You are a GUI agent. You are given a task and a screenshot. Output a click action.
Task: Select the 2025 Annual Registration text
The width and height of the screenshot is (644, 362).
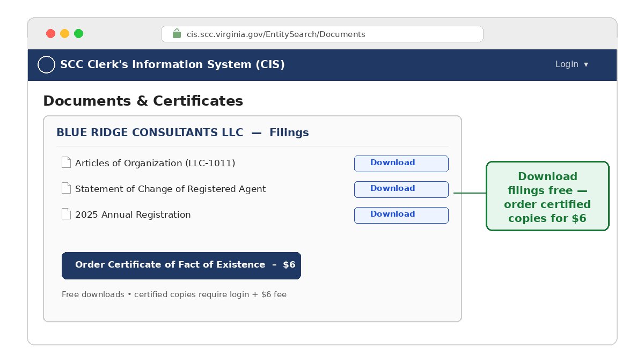[x=133, y=215]
